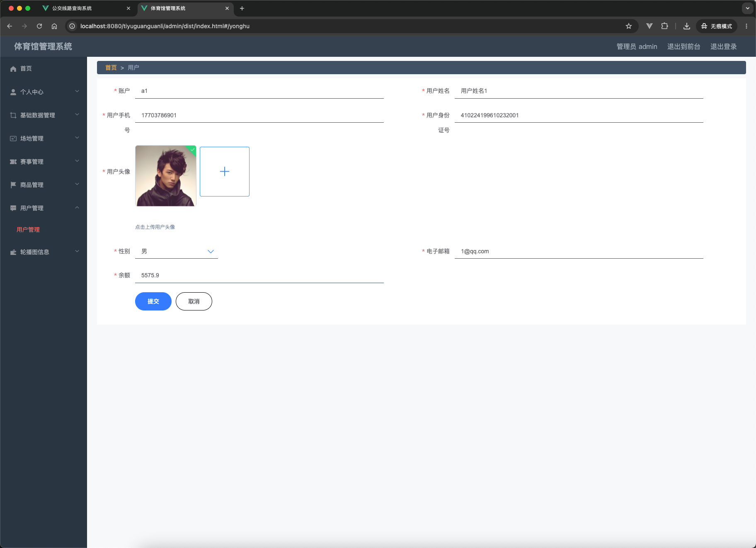This screenshot has width=756, height=548.
Task: Open the 性别 gender dropdown
Action: [x=177, y=251]
